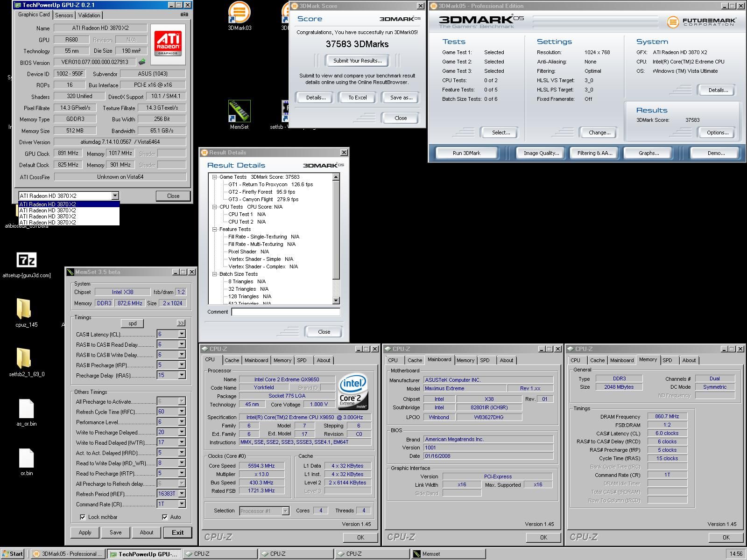The height and width of the screenshot is (560, 747).
Task: Collapse the Feature Tests tree node
Action: 215,229
